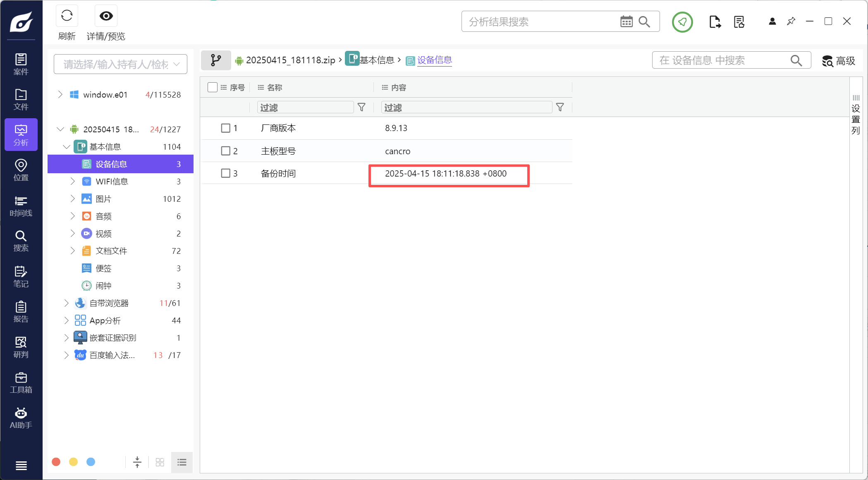Open the 案件 sidebar tab
Screen dimensions: 868x480
click(21, 64)
